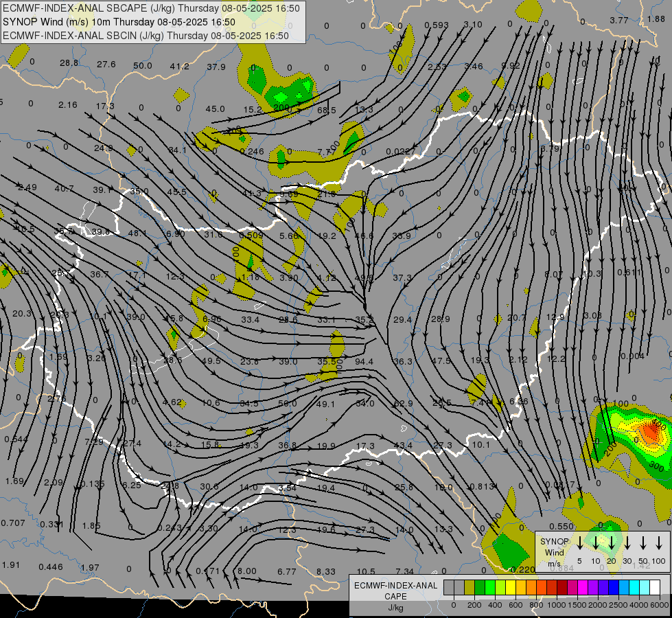Click the 2500 label on the CAPE scale
The width and height of the screenshot is (672, 618).
pyautogui.click(x=618, y=605)
